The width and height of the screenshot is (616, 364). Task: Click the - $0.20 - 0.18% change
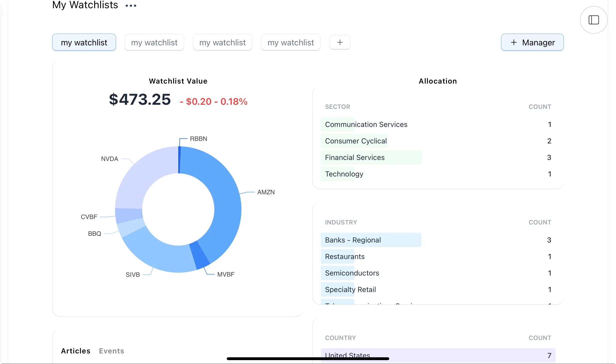(x=214, y=102)
